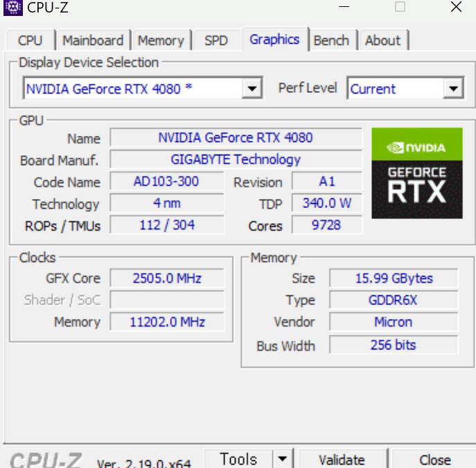Click the 112 / 304 ROPs/TMUs value
Image resolution: width=476 pixels, height=468 pixels.
[167, 225]
